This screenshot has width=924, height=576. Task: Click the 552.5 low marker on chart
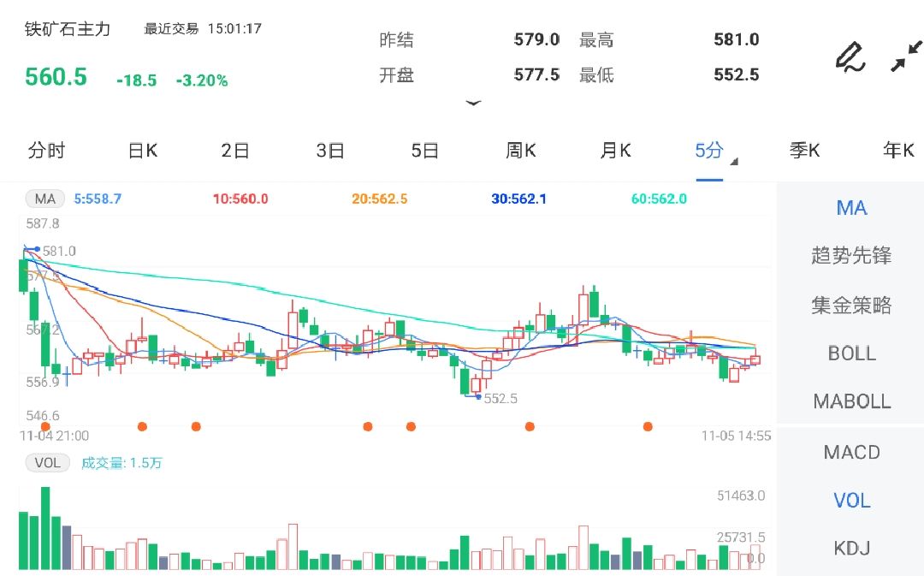point(500,399)
